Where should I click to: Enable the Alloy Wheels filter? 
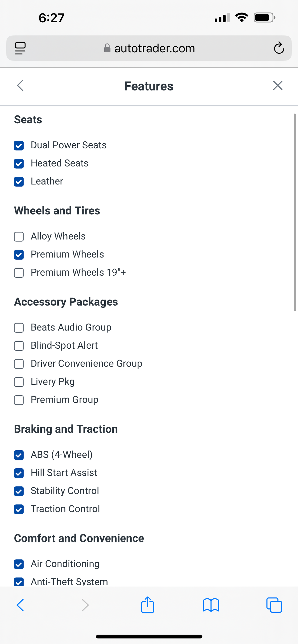[19, 237]
